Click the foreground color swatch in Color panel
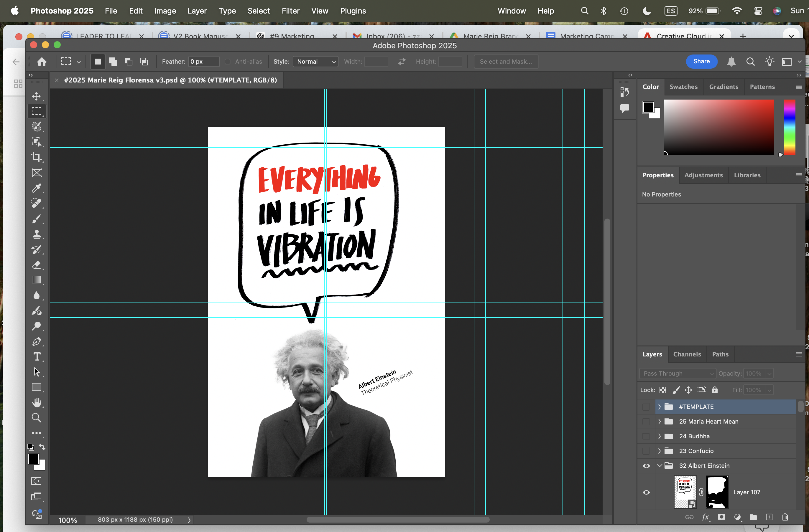Screen dimensions: 809x532 point(648,107)
